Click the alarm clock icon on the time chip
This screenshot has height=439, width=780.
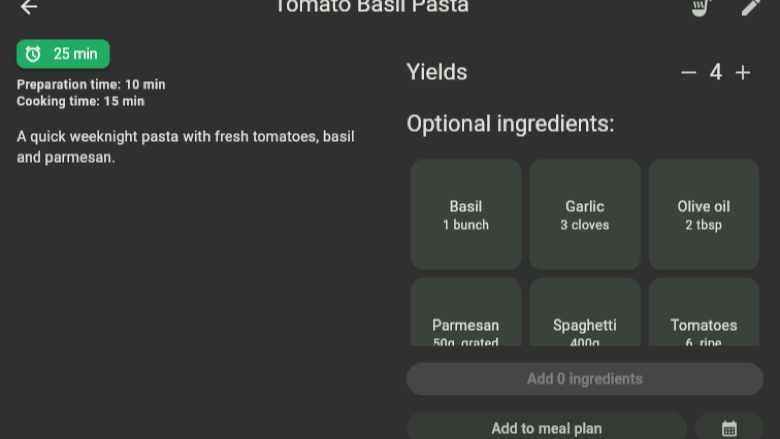pyautogui.click(x=33, y=54)
